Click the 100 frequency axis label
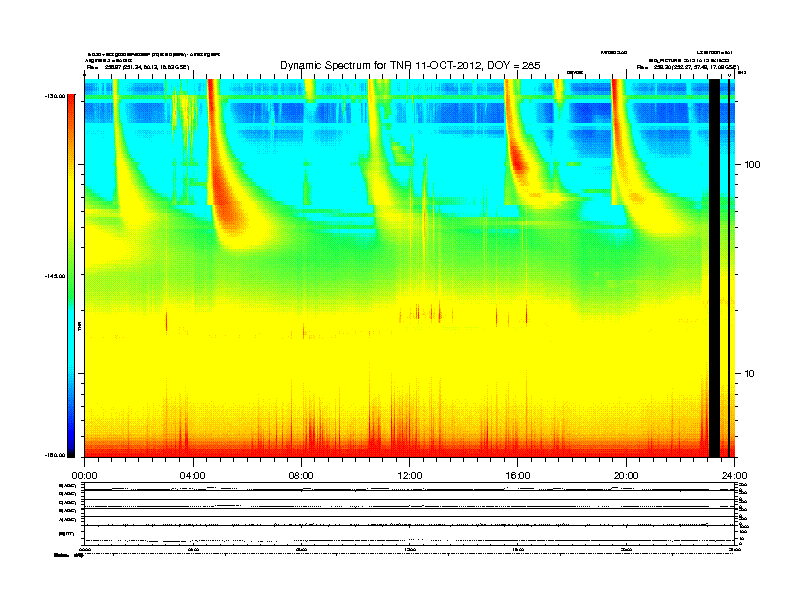The height and width of the screenshot is (612, 792). point(752,165)
